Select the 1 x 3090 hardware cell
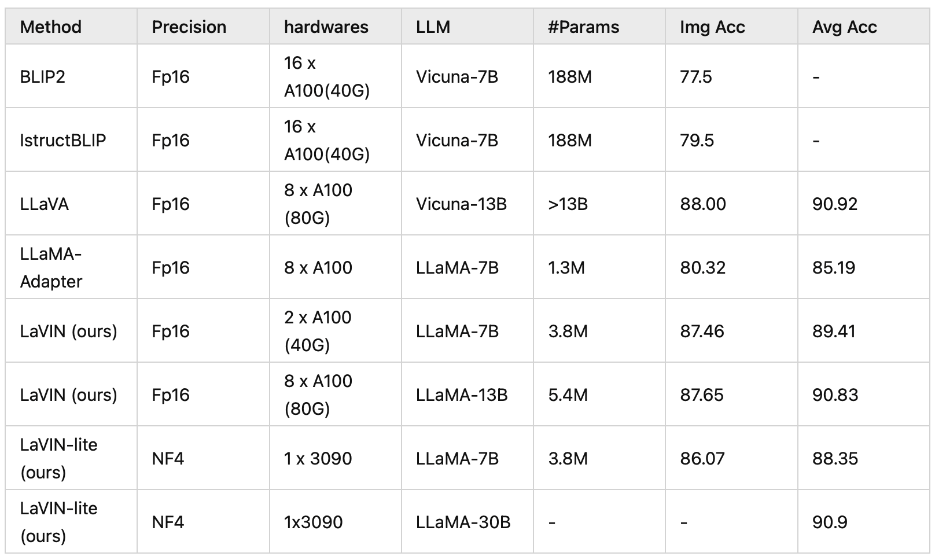Viewport: 935px width, 560px height. 318,459
